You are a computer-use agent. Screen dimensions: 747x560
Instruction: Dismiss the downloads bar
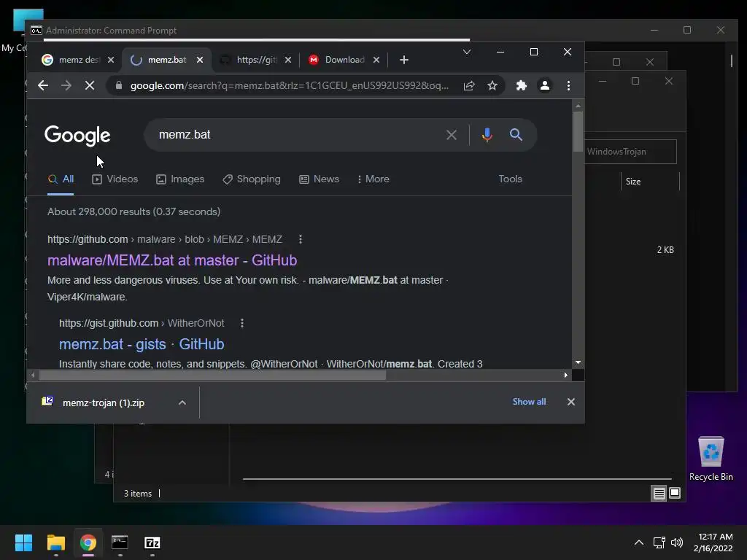pos(570,402)
